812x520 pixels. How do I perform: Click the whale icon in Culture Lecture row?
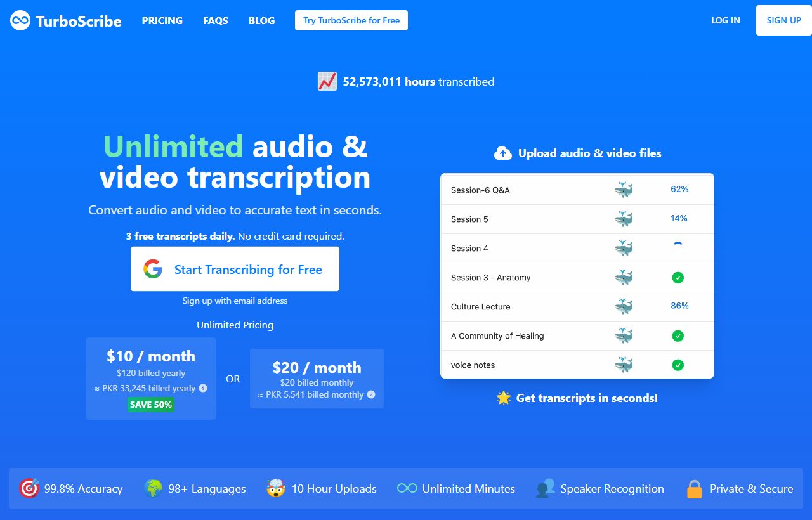(624, 306)
